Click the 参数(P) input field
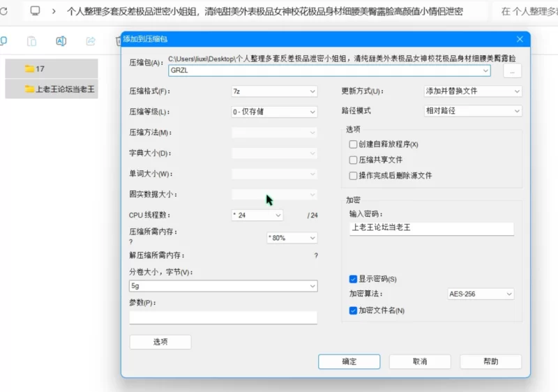This screenshot has width=558, height=392. (x=223, y=317)
